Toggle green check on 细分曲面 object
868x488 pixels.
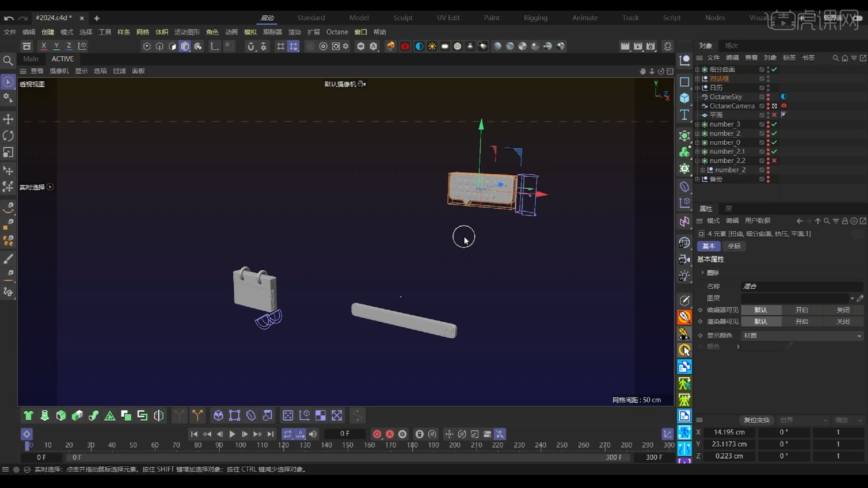point(774,69)
